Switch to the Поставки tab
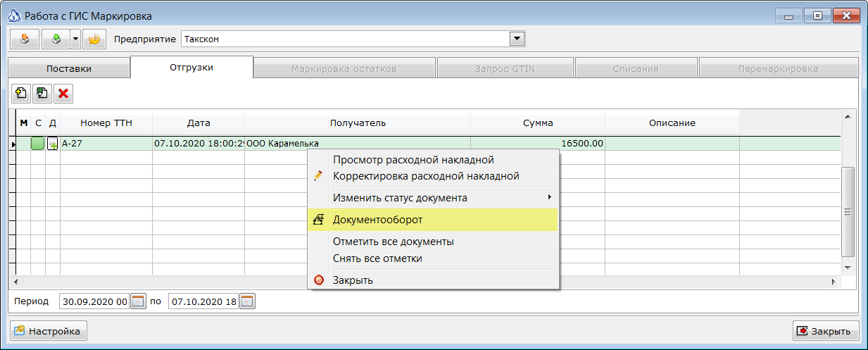Image resolution: width=868 pixels, height=350 pixels. click(x=69, y=69)
